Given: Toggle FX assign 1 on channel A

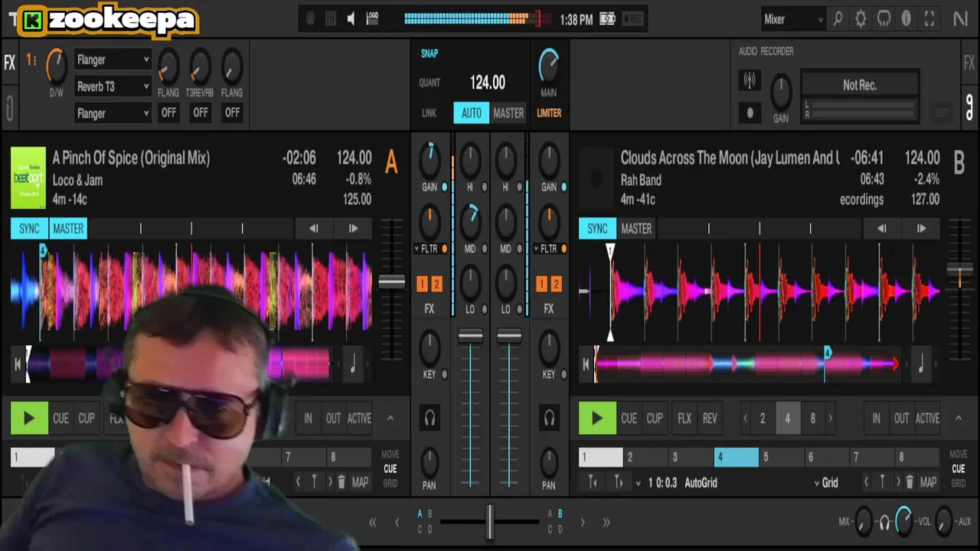Looking at the screenshot, I should [x=422, y=284].
